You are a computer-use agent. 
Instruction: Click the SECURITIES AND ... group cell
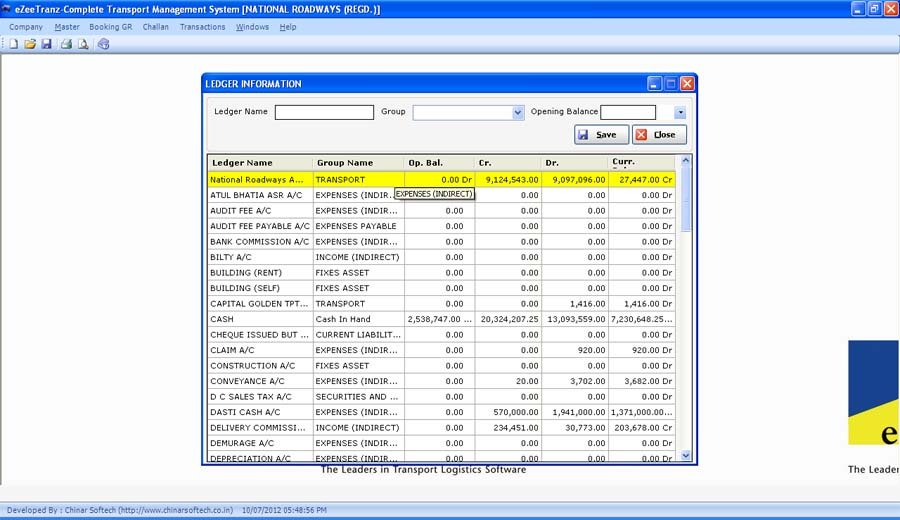click(x=358, y=397)
